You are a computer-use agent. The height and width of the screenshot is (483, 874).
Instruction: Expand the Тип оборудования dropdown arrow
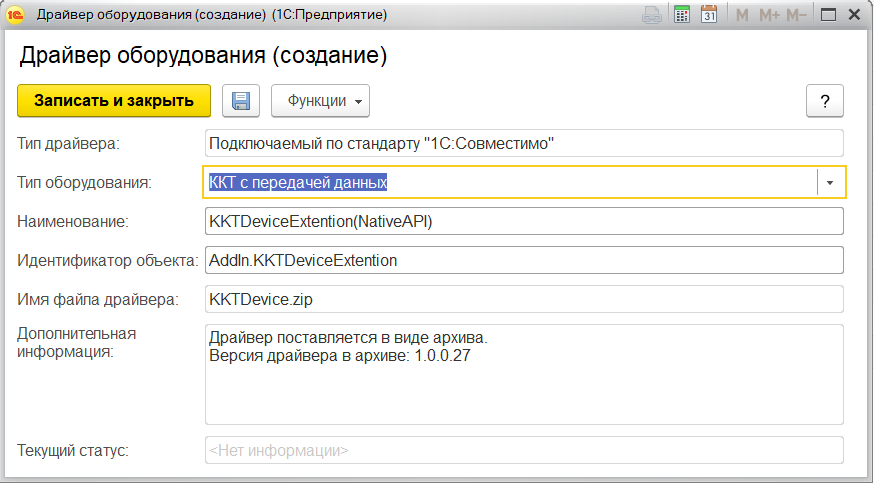tap(830, 182)
